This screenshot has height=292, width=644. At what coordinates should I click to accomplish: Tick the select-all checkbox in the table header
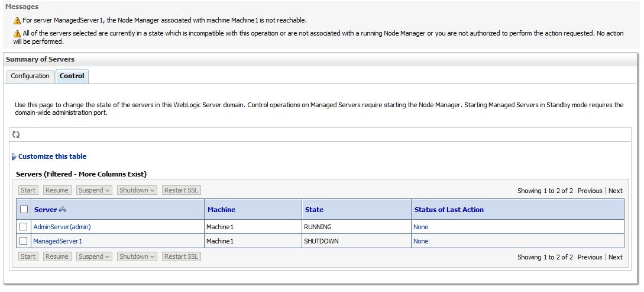[24, 209]
